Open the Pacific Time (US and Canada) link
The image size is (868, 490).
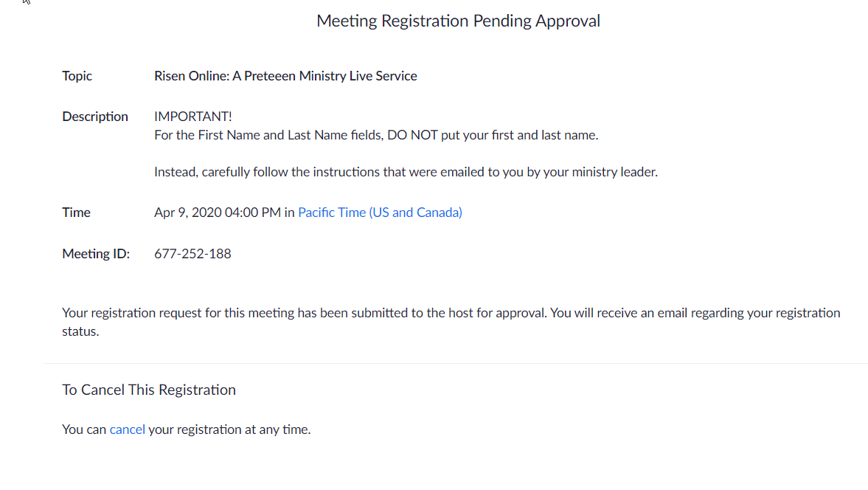click(x=380, y=213)
